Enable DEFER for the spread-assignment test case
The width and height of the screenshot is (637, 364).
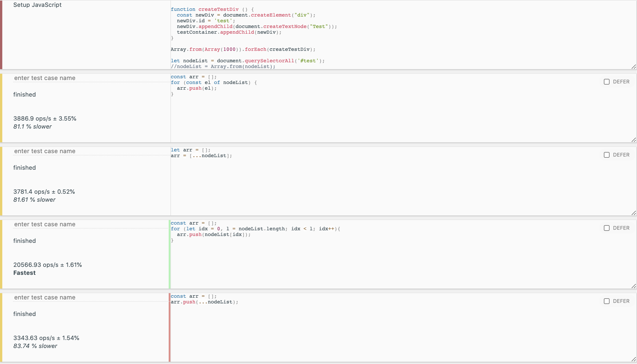pyautogui.click(x=607, y=155)
